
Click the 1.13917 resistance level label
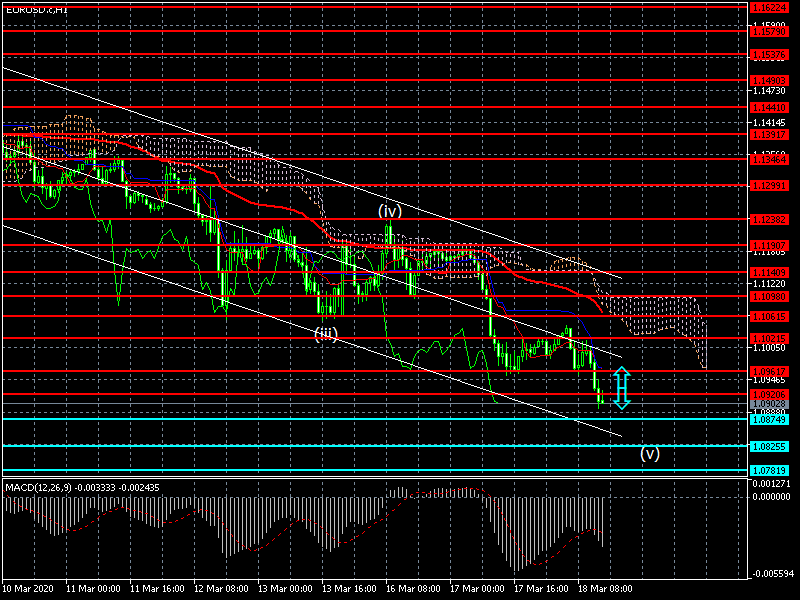tap(769, 135)
